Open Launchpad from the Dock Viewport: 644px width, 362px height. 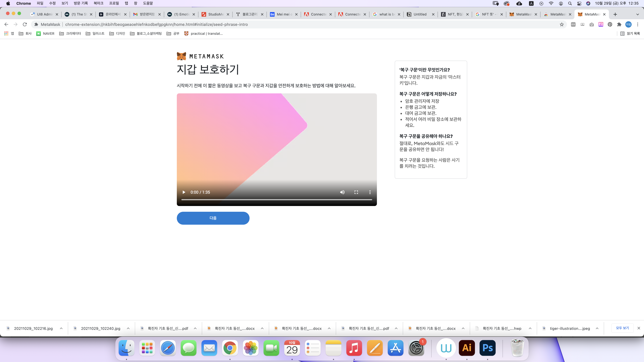click(x=147, y=348)
